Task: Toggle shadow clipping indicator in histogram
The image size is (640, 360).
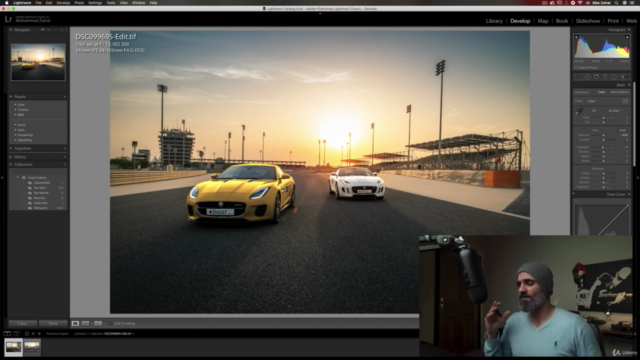Action: click(x=576, y=37)
